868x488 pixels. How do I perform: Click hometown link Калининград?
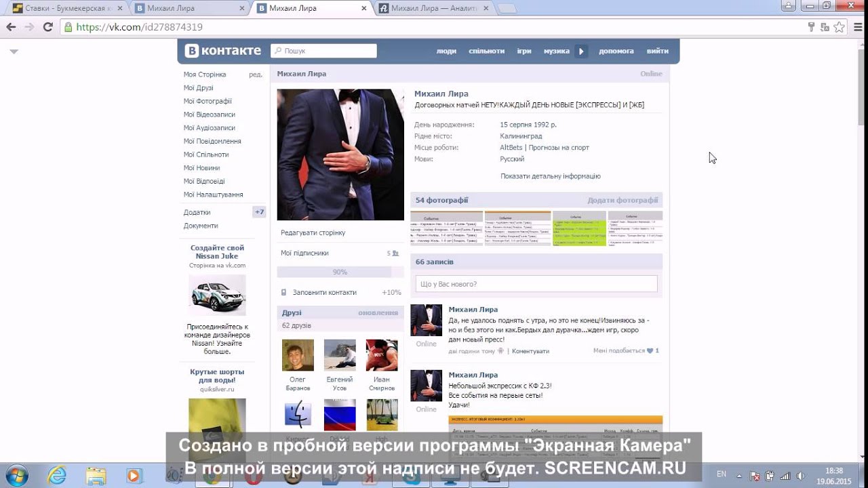pyautogui.click(x=521, y=136)
